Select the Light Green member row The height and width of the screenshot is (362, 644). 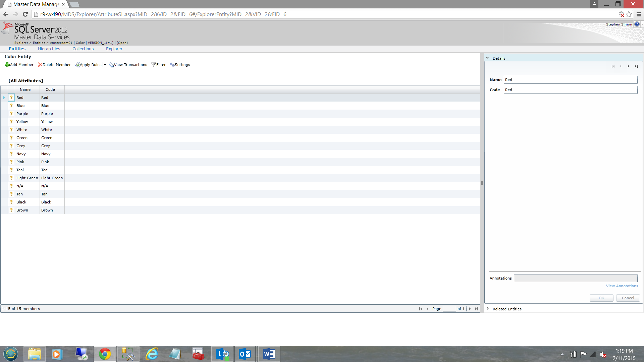point(27,178)
